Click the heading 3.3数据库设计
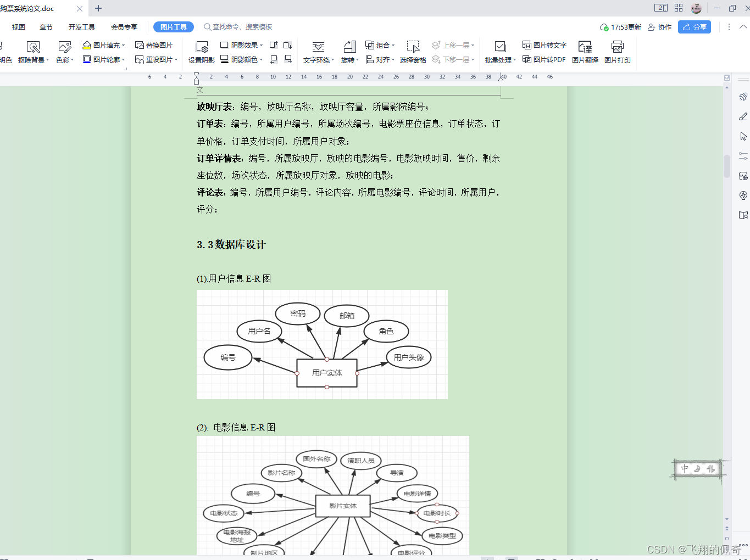 tap(231, 245)
